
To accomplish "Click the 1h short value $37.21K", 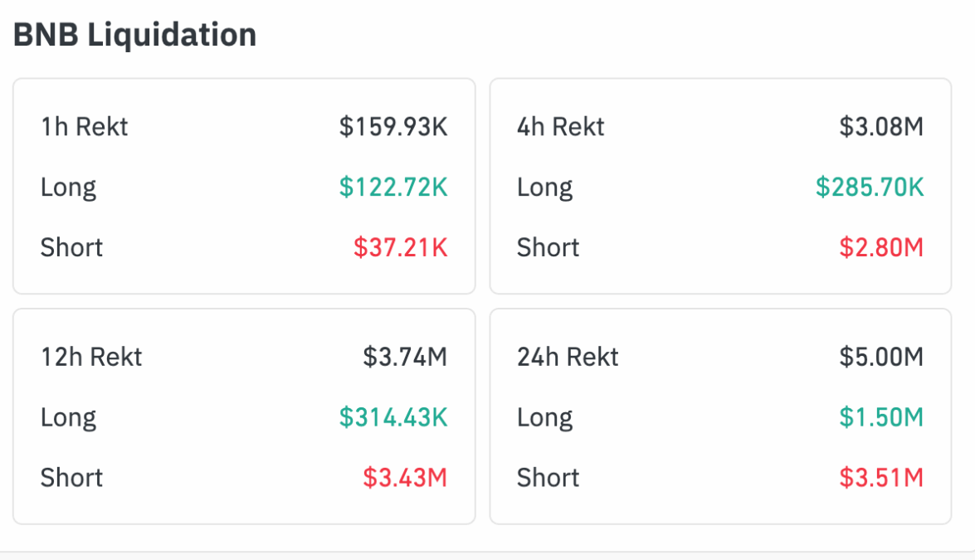I will click(401, 247).
